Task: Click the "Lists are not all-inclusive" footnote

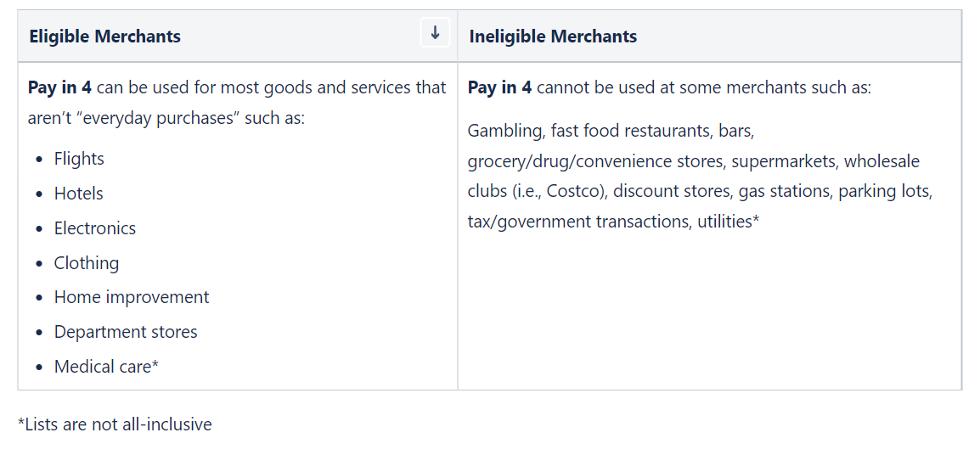Action: [x=115, y=424]
